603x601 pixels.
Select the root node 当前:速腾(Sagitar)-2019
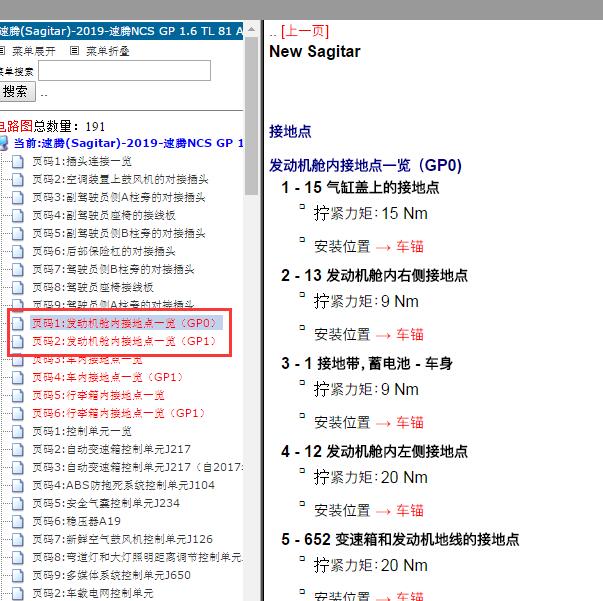(128, 143)
